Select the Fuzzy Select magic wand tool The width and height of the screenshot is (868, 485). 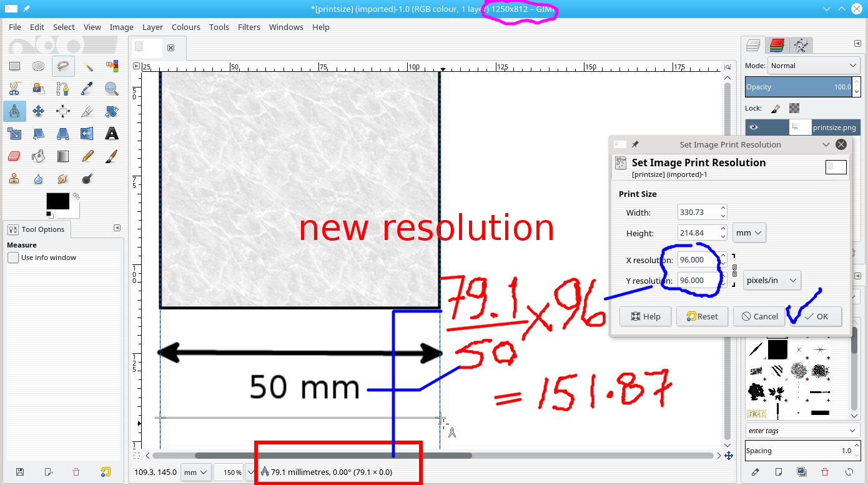[x=87, y=66]
